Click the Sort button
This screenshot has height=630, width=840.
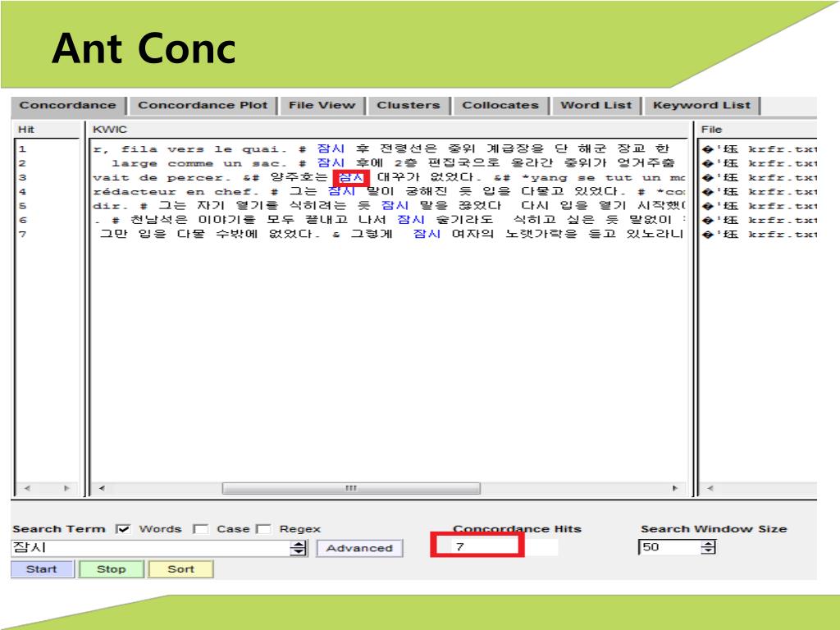click(x=181, y=569)
